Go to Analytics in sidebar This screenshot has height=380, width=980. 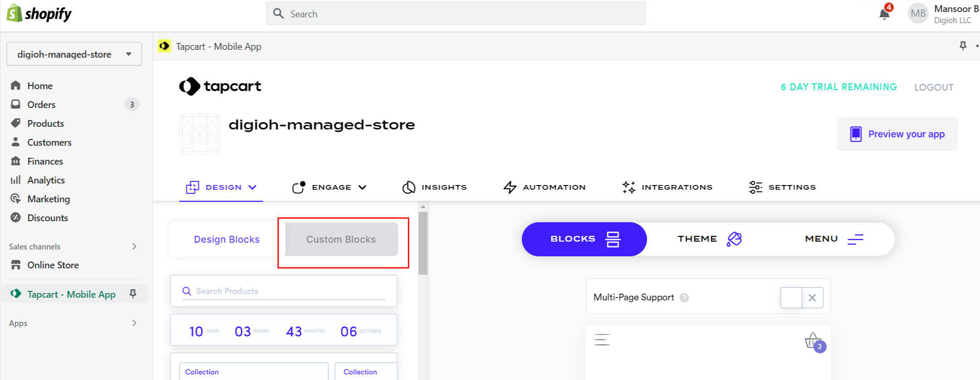46,180
